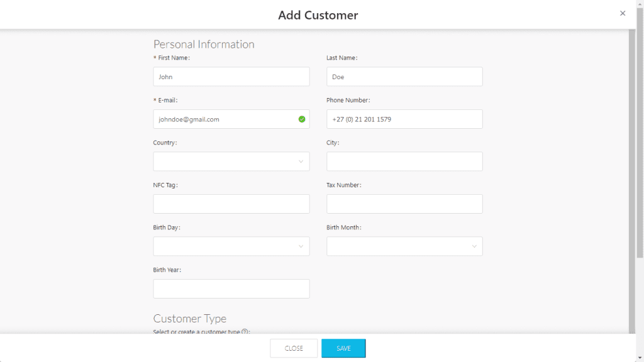The width and height of the screenshot is (644, 362).
Task: Select the NFC Tag input field
Action: point(231,204)
